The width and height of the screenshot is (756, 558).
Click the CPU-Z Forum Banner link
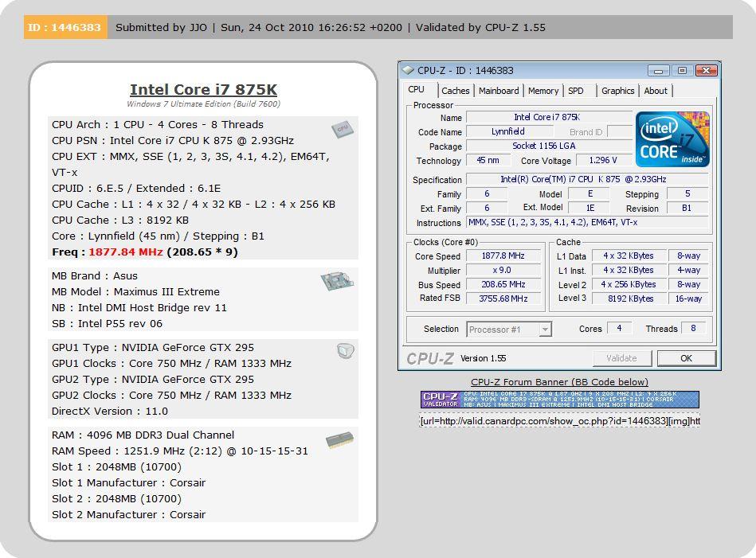[559, 381]
